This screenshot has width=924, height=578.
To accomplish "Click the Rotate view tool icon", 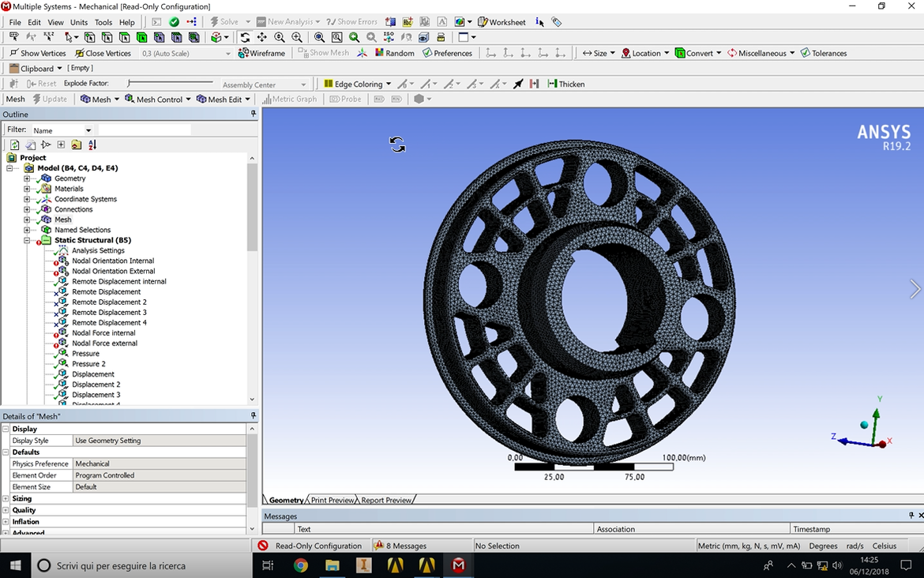I will [x=245, y=37].
